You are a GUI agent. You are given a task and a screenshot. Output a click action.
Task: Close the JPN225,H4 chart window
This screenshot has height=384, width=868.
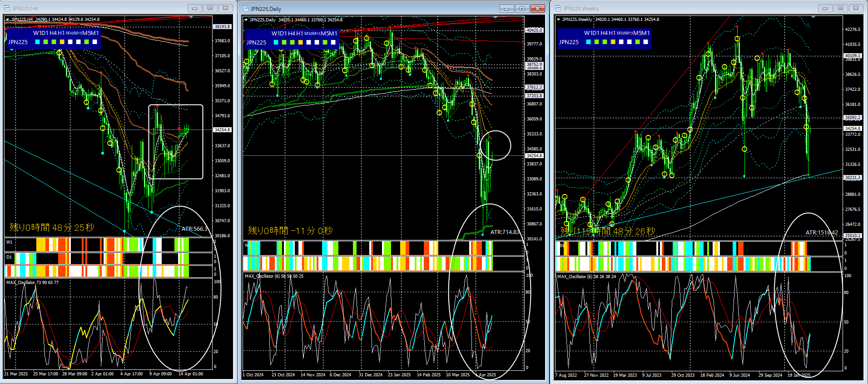click(225, 8)
